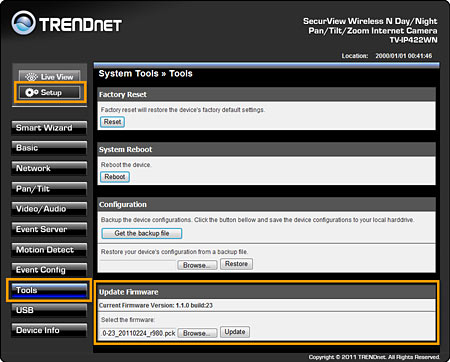The height and width of the screenshot is (362, 450).
Task: Browse for a configuration backup file
Action: [x=197, y=265]
